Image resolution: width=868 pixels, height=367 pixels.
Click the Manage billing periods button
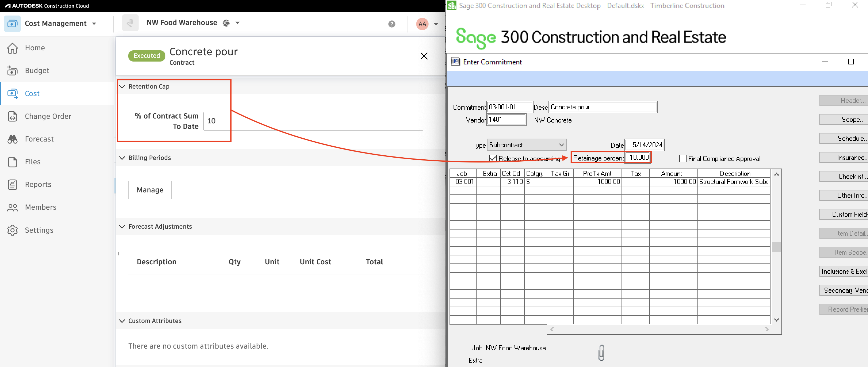(x=150, y=190)
